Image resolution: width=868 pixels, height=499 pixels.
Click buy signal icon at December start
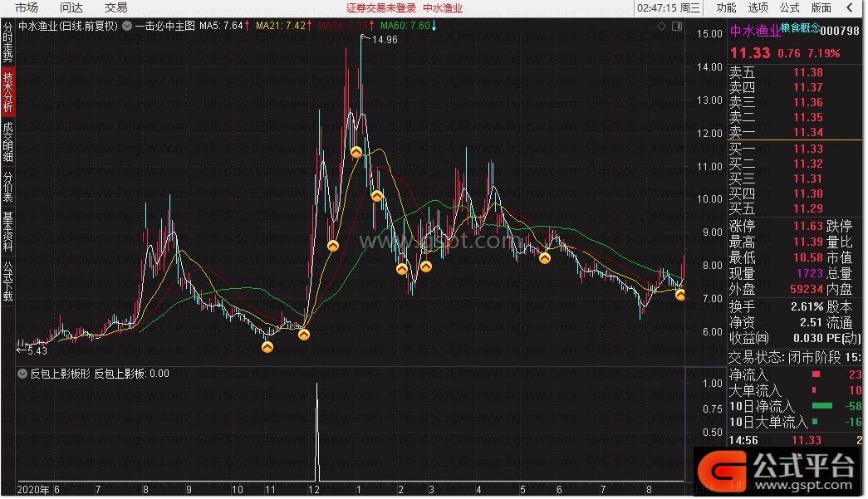point(304,334)
